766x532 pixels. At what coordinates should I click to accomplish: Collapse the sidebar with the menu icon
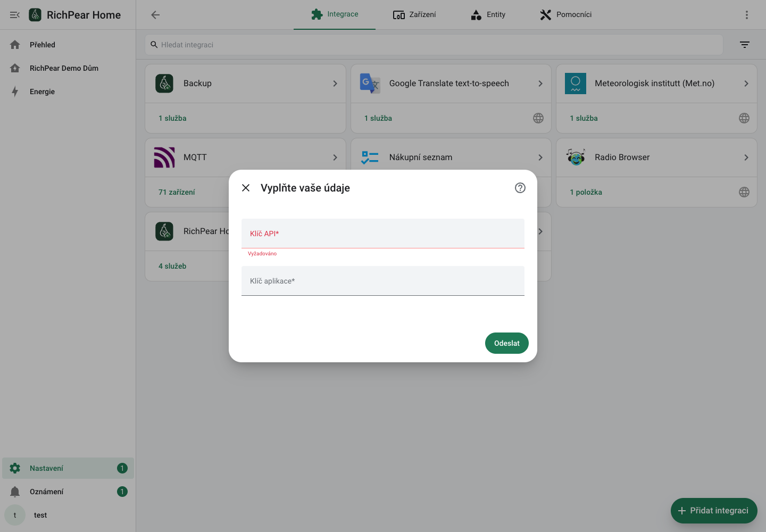coord(15,15)
